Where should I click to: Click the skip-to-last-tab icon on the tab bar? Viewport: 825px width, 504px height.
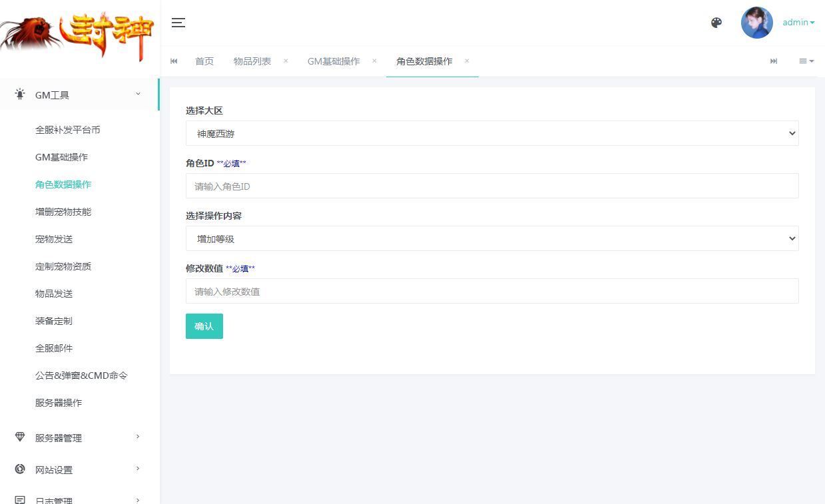point(774,61)
